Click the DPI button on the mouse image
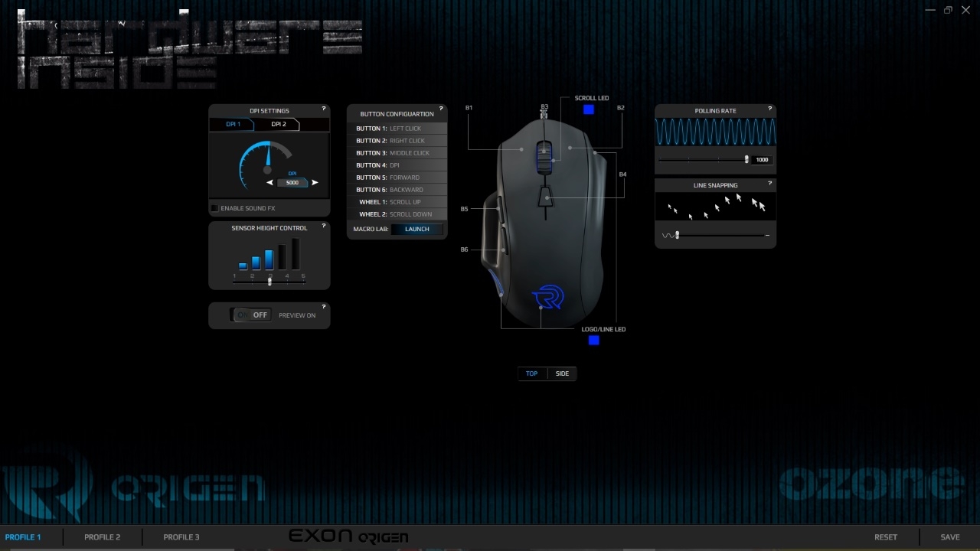This screenshot has width=980, height=551. click(546, 196)
